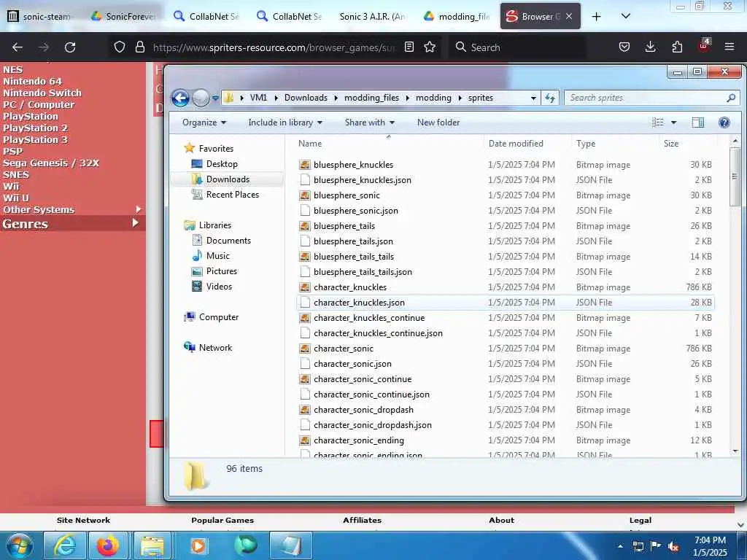Open the list all tabs chevron

[625, 16]
